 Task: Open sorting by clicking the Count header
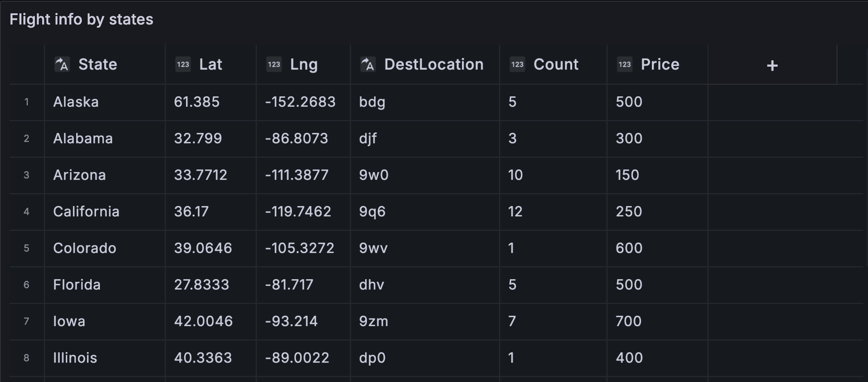tap(556, 64)
